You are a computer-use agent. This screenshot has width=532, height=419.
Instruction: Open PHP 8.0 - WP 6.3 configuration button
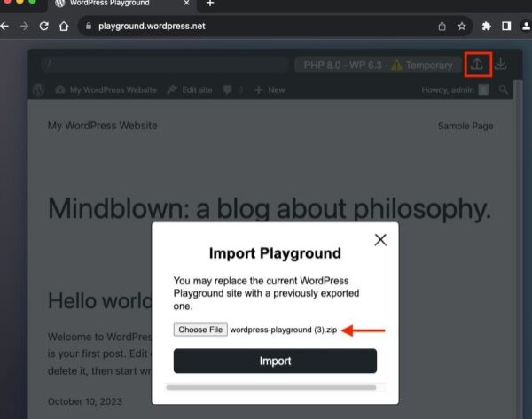coord(378,65)
